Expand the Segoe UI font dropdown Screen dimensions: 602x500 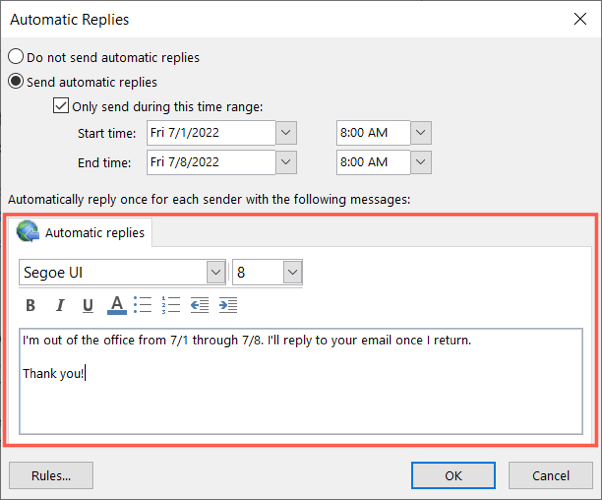click(x=216, y=272)
